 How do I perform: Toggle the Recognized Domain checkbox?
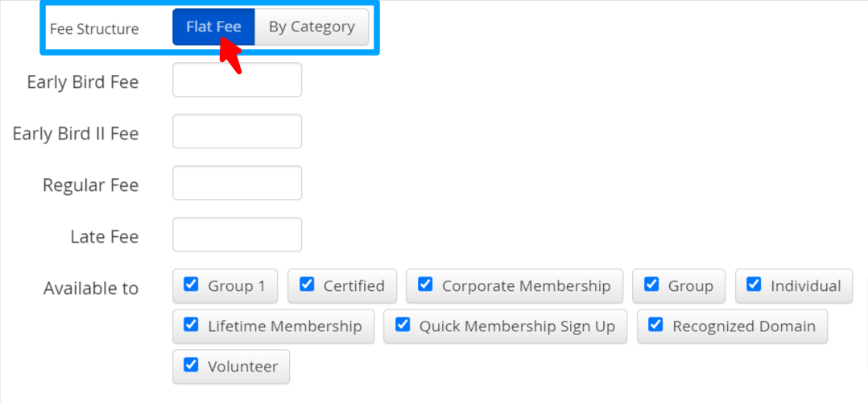click(x=655, y=325)
